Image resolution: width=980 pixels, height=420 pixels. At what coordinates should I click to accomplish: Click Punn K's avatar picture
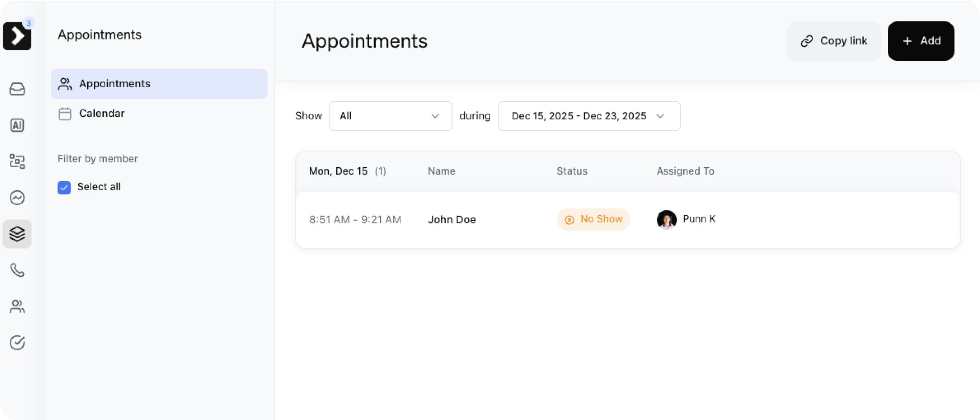click(x=666, y=219)
